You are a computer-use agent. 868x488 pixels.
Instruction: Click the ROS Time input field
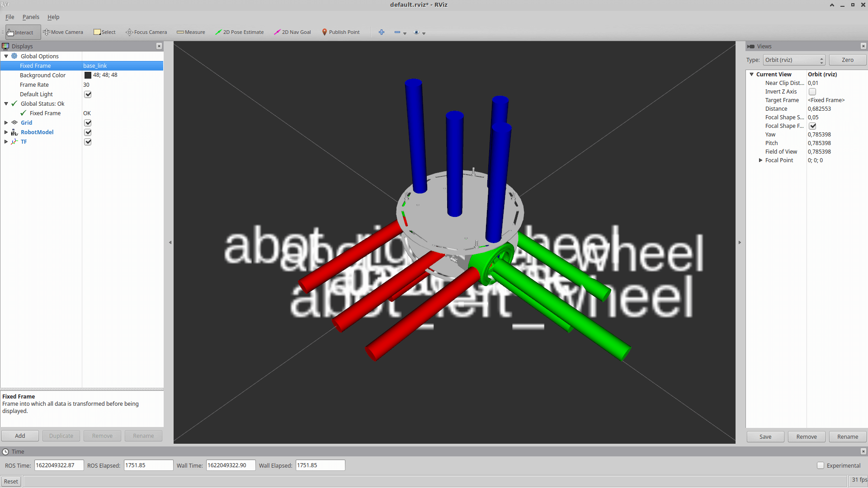59,465
